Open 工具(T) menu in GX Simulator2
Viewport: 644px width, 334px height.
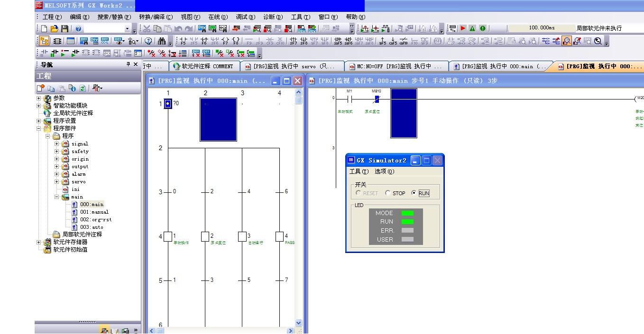click(359, 172)
